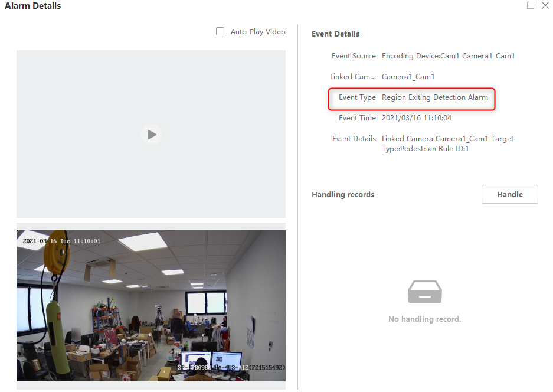Click the truncated Linked Cam... field label
553x392 pixels.
353,77
